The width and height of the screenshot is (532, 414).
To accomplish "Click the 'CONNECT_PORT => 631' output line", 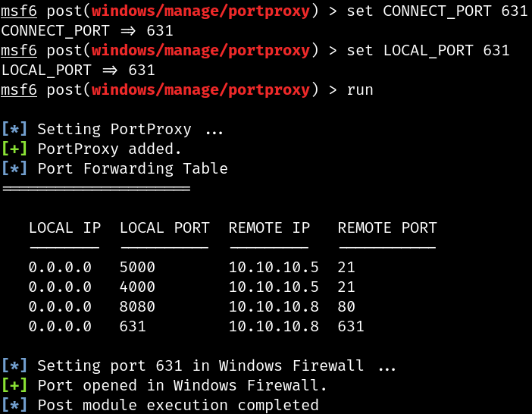I will tap(87, 31).
